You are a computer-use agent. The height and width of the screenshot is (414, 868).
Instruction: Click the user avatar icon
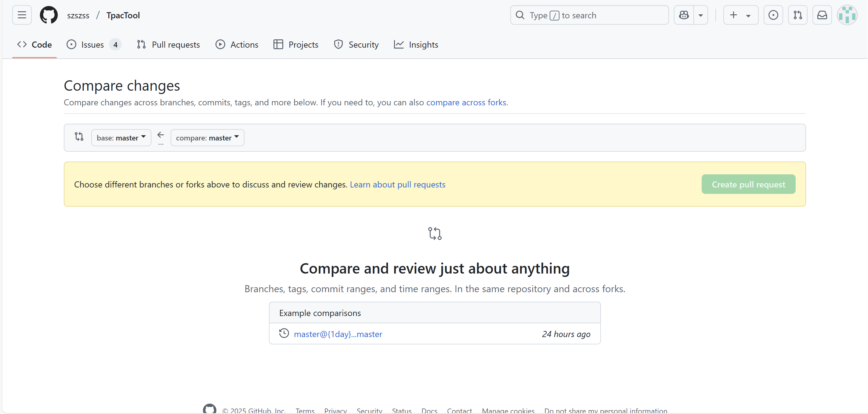point(847,15)
